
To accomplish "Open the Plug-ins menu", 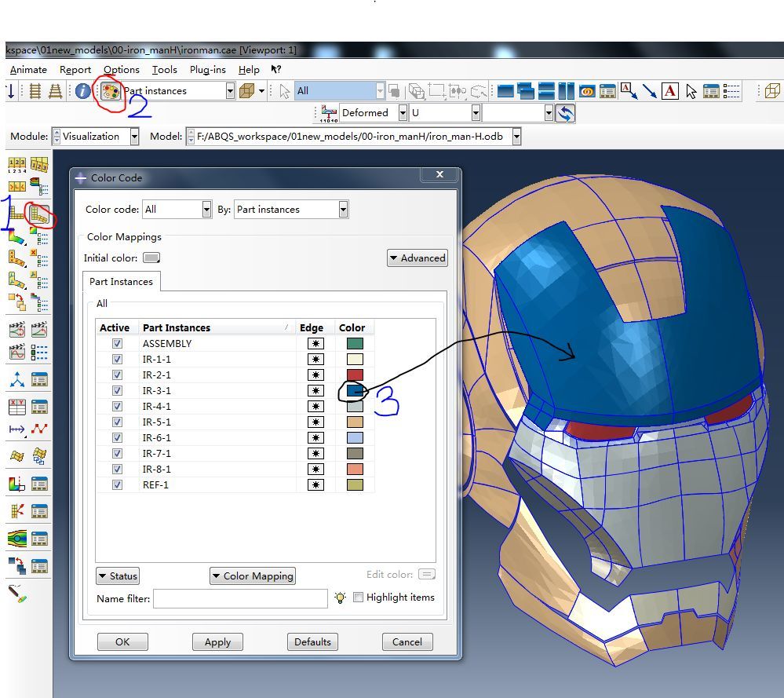I will click(x=207, y=70).
